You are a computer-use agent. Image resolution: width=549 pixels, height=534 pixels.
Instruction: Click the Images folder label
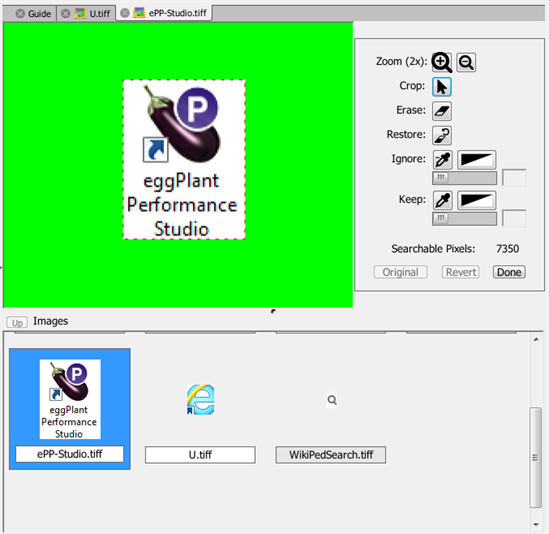click(x=50, y=321)
